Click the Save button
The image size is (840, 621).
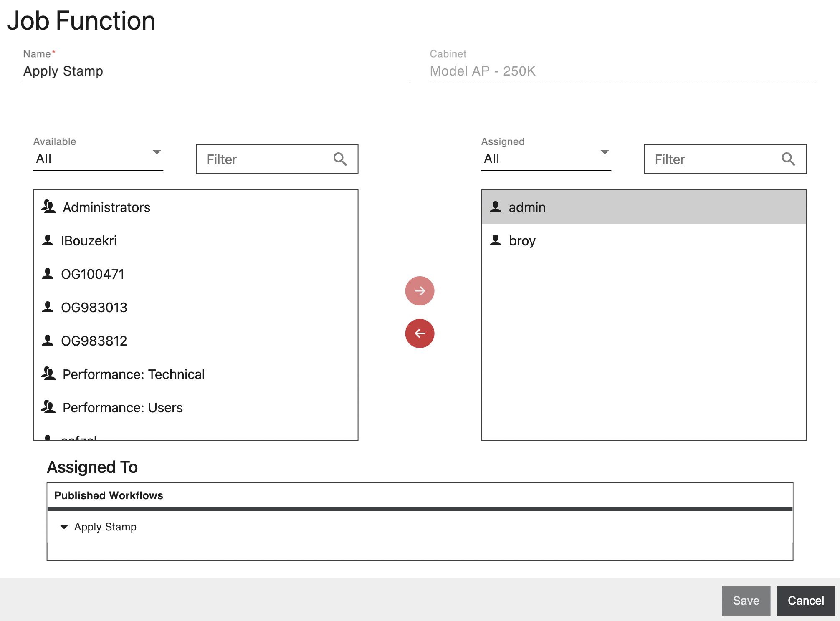click(746, 601)
